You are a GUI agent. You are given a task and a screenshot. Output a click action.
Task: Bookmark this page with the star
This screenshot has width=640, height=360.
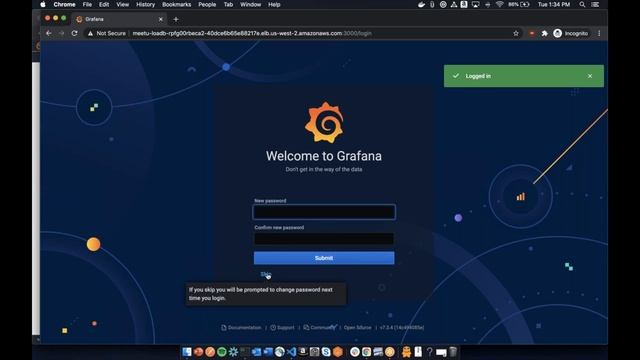(516, 33)
